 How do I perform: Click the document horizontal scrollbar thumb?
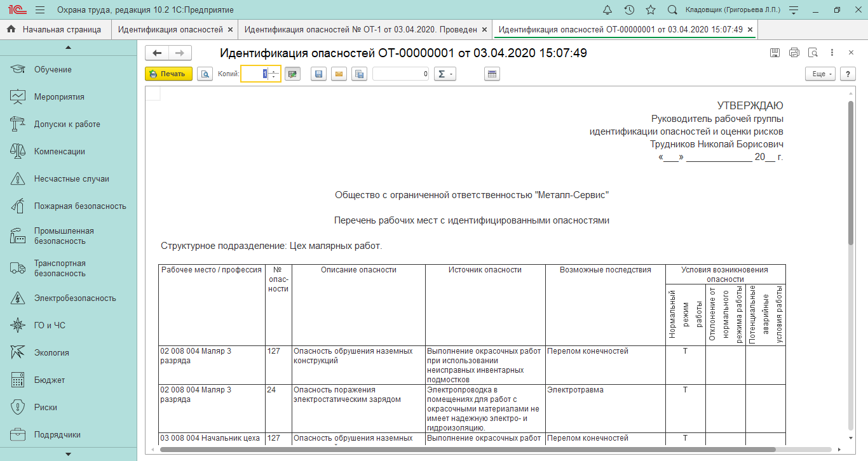[x=468, y=450]
